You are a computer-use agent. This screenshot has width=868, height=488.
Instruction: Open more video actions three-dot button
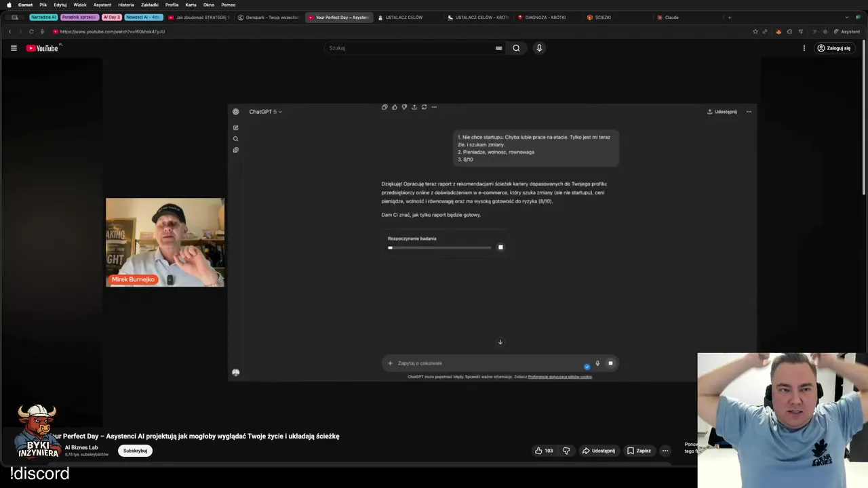click(x=665, y=451)
